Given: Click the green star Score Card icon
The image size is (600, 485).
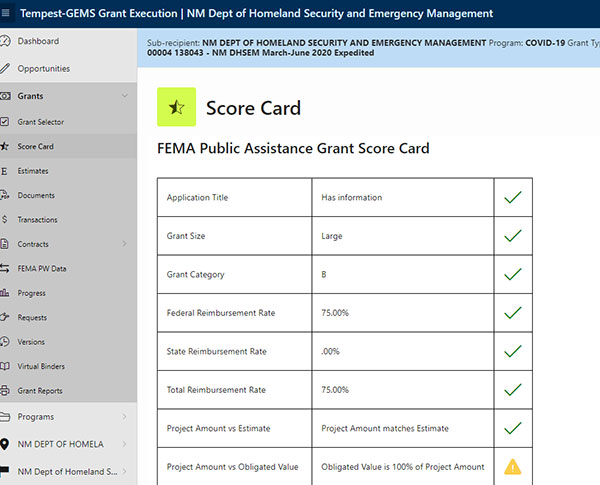Looking at the screenshot, I should [177, 108].
